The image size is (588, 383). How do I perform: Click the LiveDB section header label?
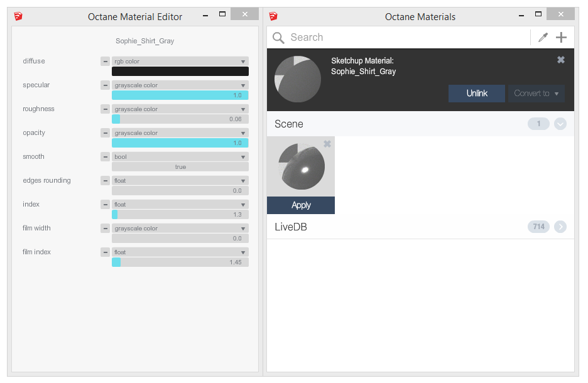click(291, 227)
